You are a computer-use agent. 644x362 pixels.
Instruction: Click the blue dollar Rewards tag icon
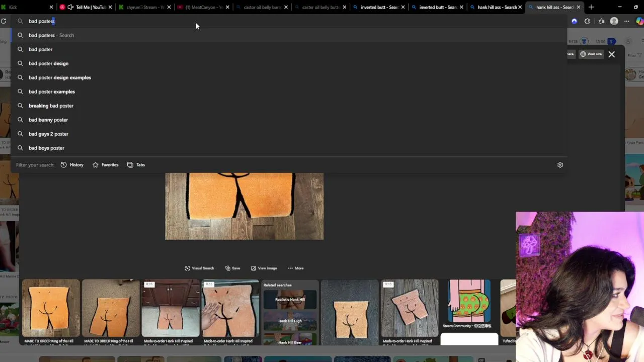(x=612, y=41)
